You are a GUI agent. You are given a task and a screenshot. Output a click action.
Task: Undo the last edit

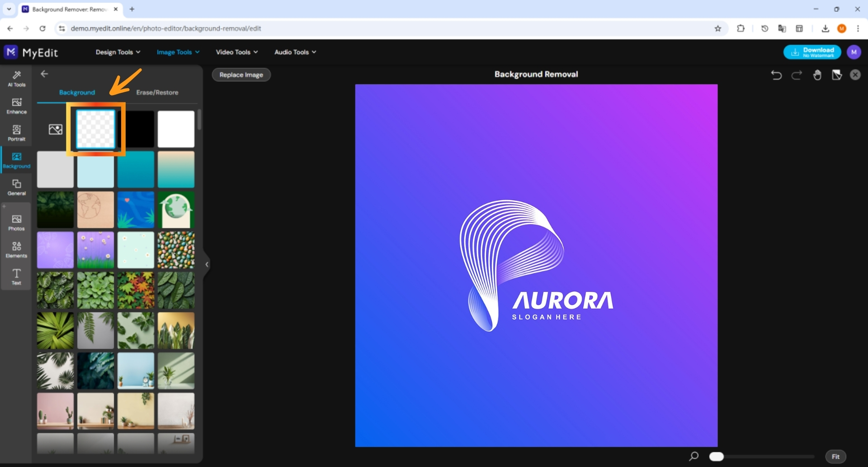coord(776,75)
